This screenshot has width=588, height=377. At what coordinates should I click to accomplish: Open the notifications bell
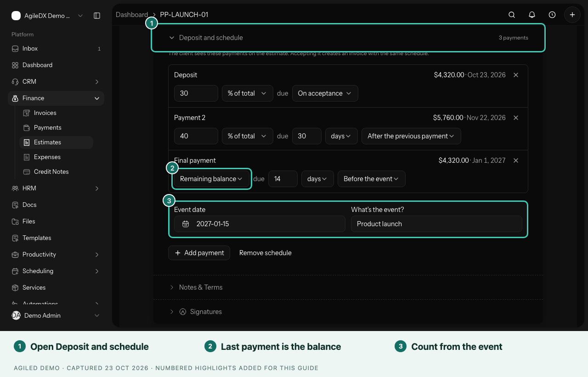coord(532,15)
